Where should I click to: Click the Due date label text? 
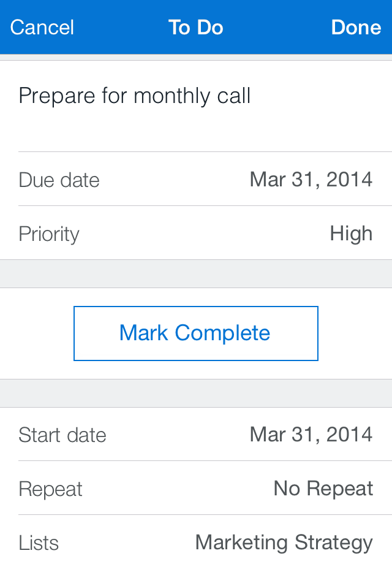click(59, 180)
